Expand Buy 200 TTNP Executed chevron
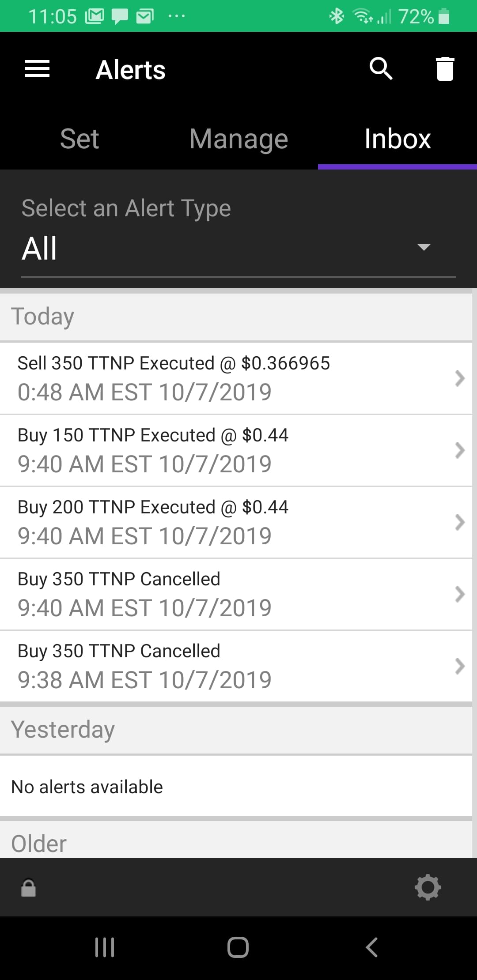Viewport: 477px width, 980px height. coord(459,522)
